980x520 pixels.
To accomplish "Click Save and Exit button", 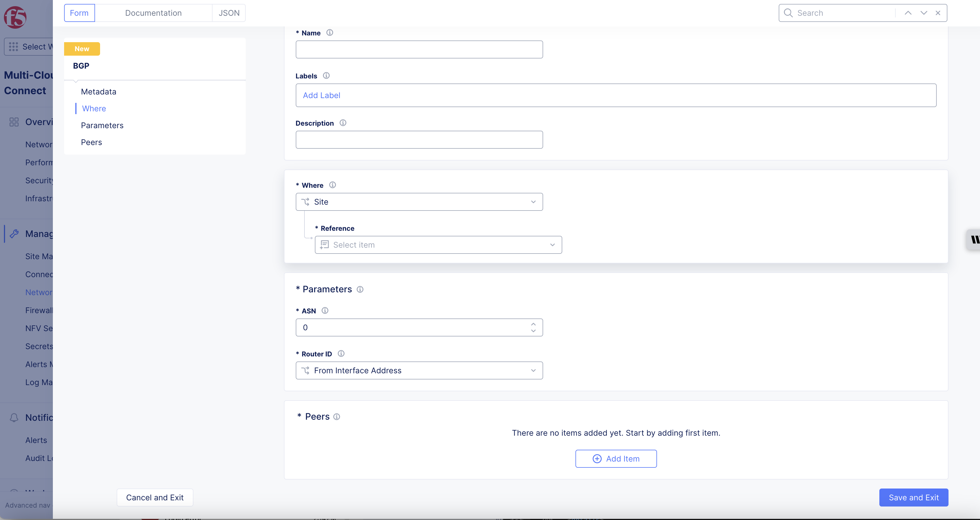I will click(913, 498).
